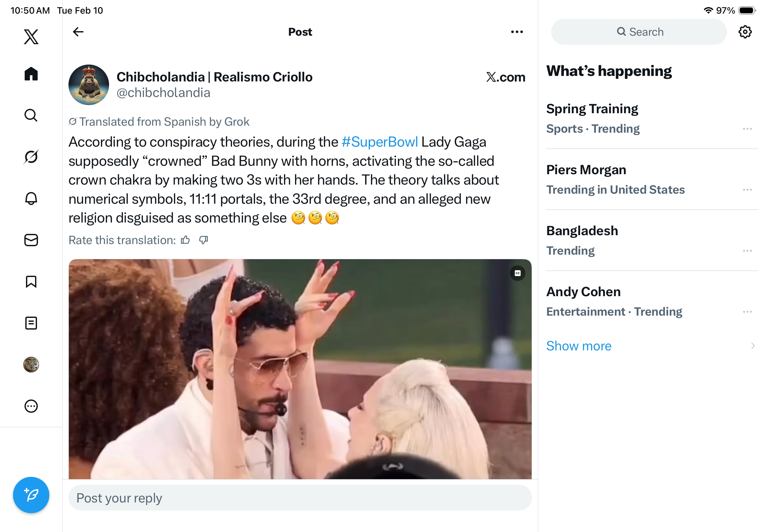Expand Show more trends chevron

752,346
